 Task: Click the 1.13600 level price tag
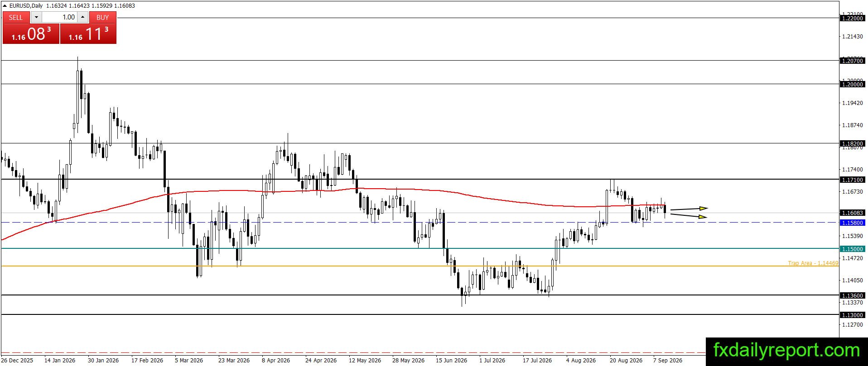(x=852, y=295)
